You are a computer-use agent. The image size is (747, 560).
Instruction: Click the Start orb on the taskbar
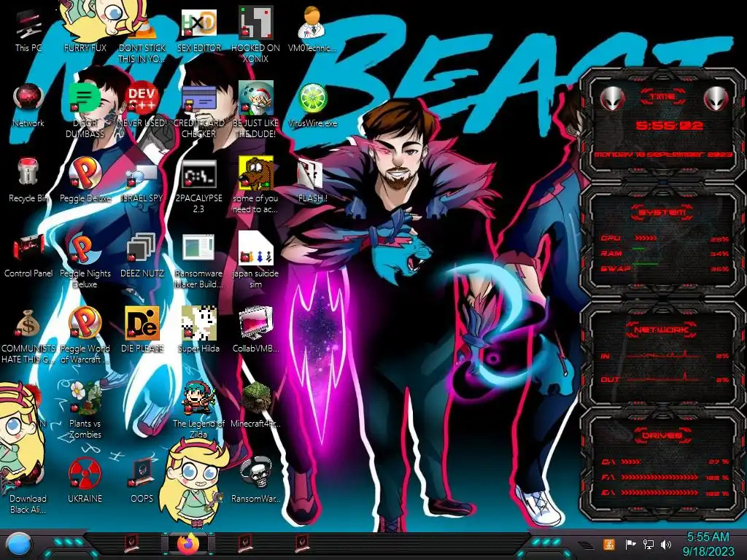point(18,544)
